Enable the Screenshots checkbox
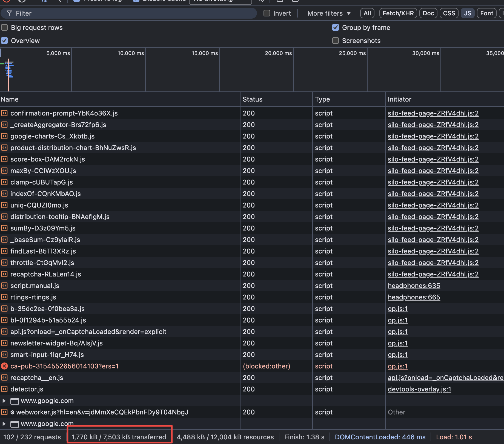This screenshot has width=504, height=444. 335,41
